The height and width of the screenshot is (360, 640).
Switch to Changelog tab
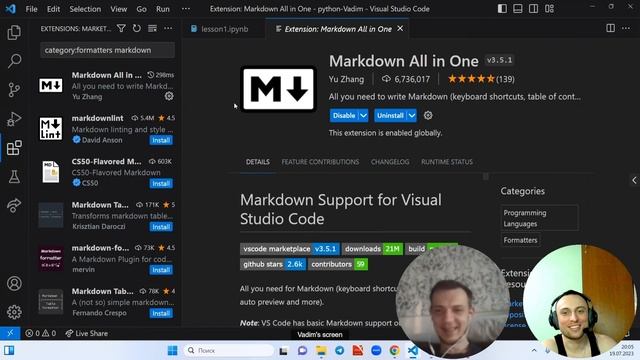pos(390,162)
